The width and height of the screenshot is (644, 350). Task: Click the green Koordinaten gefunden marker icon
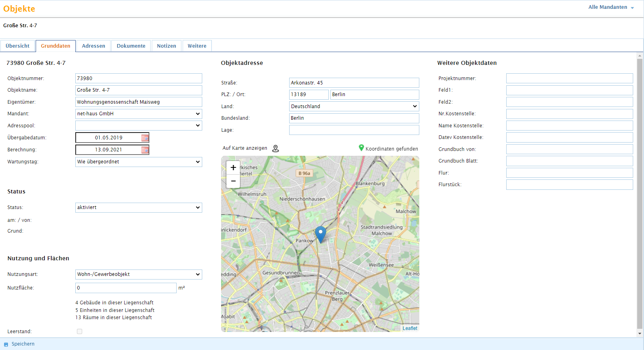tap(361, 148)
